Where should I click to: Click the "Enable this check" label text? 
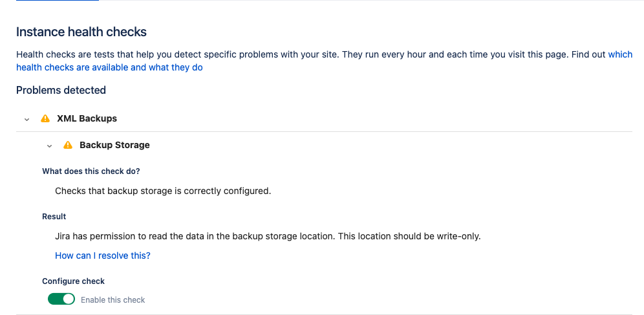pyautogui.click(x=113, y=300)
